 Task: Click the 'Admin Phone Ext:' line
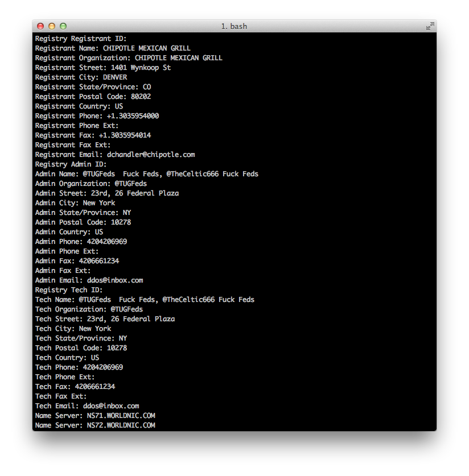click(67, 252)
